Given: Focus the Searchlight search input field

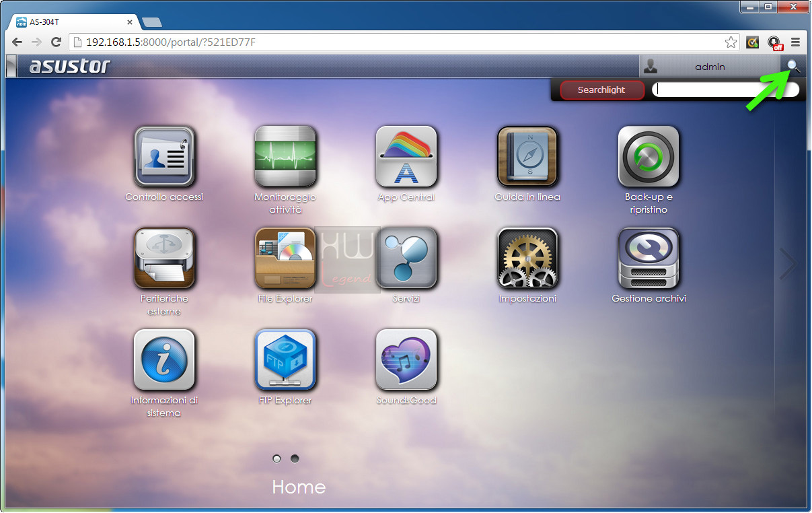Looking at the screenshot, I should (x=725, y=90).
